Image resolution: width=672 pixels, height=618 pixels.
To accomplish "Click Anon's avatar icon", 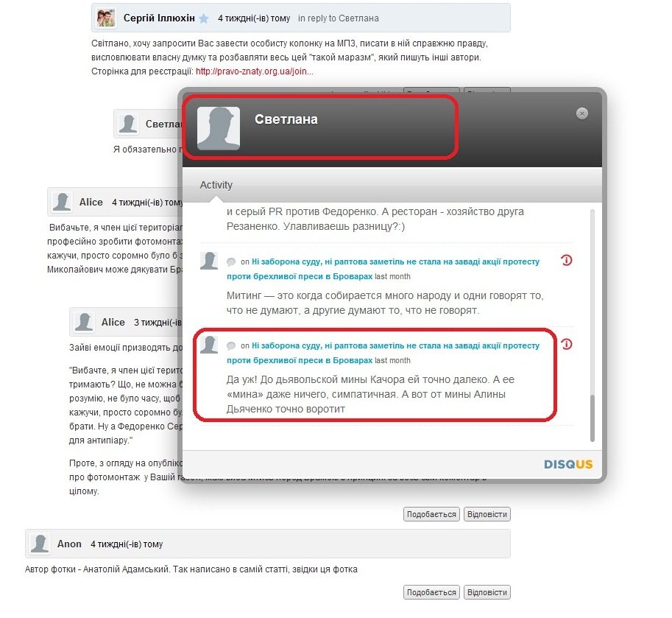I will (40, 544).
